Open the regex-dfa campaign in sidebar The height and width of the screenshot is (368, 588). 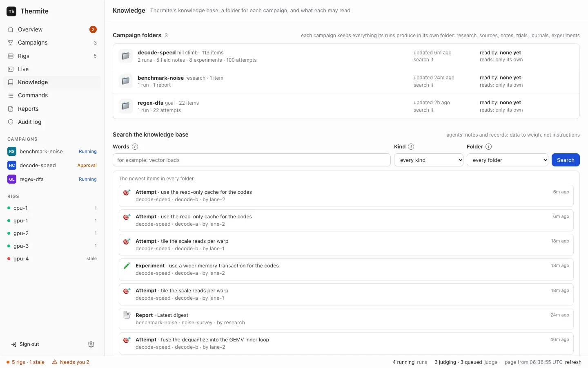(52, 179)
